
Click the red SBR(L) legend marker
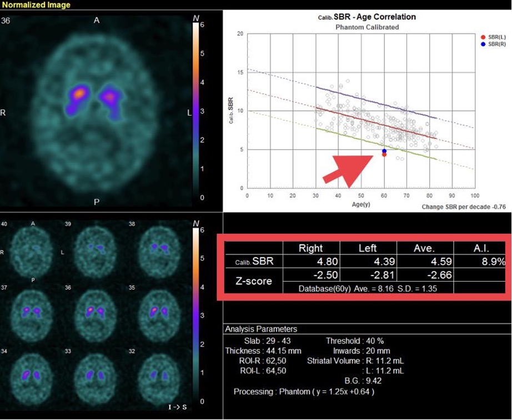pos(484,36)
